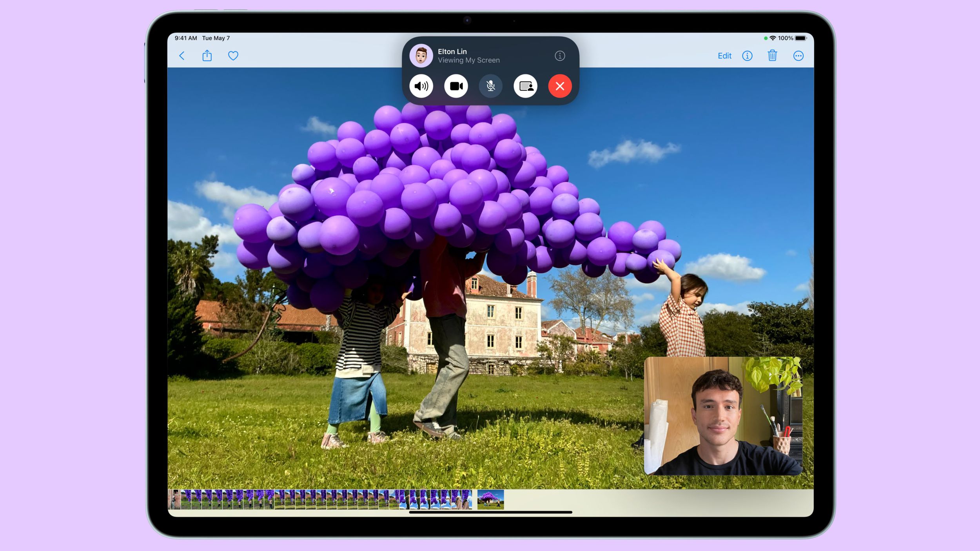Toggle the FaceTime speaker audio button
The height and width of the screenshot is (551, 980).
(421, 86)
